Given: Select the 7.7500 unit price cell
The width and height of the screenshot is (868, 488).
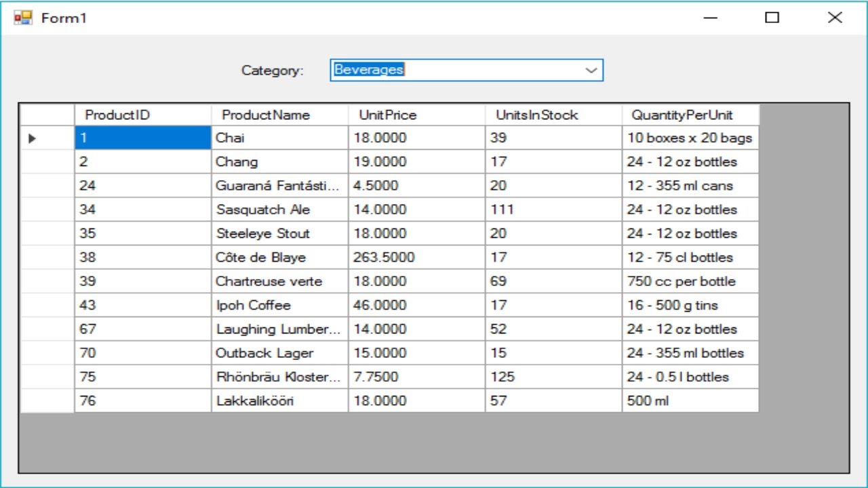Looking at the screenshot, I should pyautogui.click(x=417, y=377).
